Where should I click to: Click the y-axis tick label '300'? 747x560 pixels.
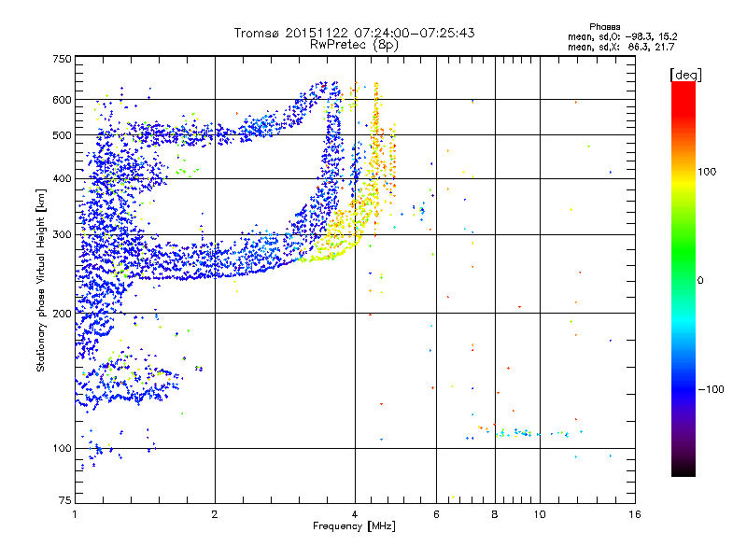62,235
